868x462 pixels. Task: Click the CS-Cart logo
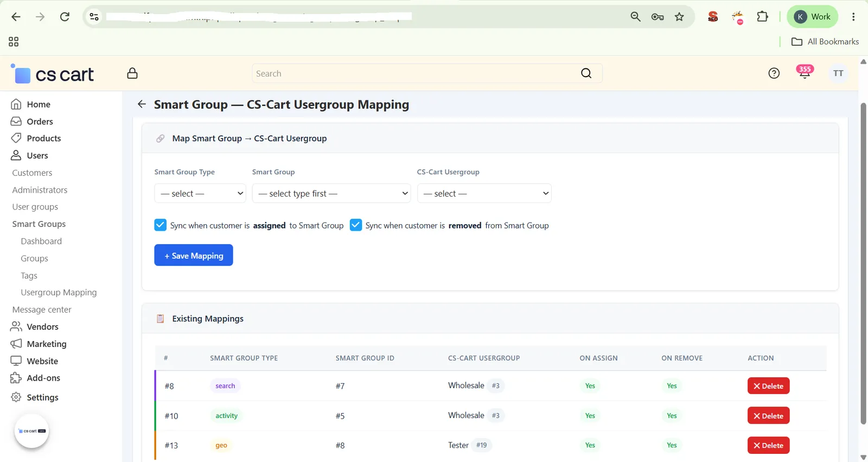pyautogui.click(x=53, y=74)
